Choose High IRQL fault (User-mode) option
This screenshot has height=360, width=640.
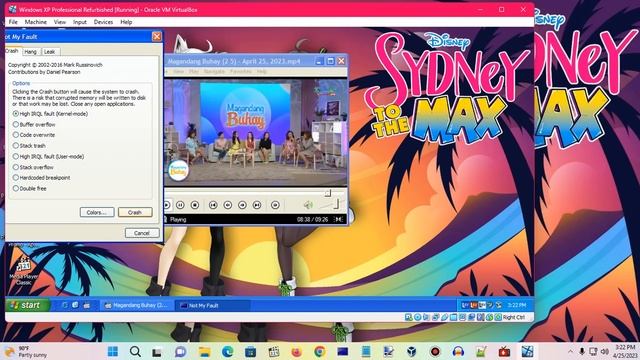coord(49,156)
